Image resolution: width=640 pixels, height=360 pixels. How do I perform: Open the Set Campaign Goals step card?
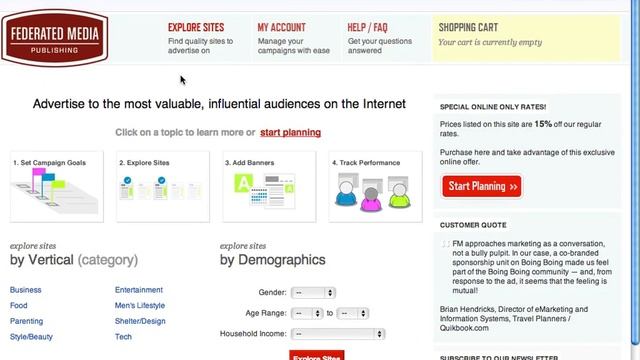click(x=57, y=187)
